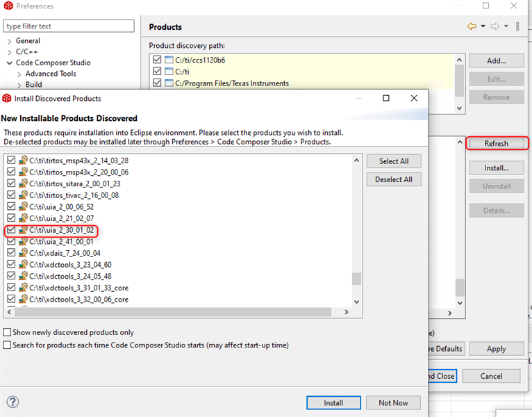Click the Install... button in Preferences
This screenshot has height=417, width=532.
[497, 168]
